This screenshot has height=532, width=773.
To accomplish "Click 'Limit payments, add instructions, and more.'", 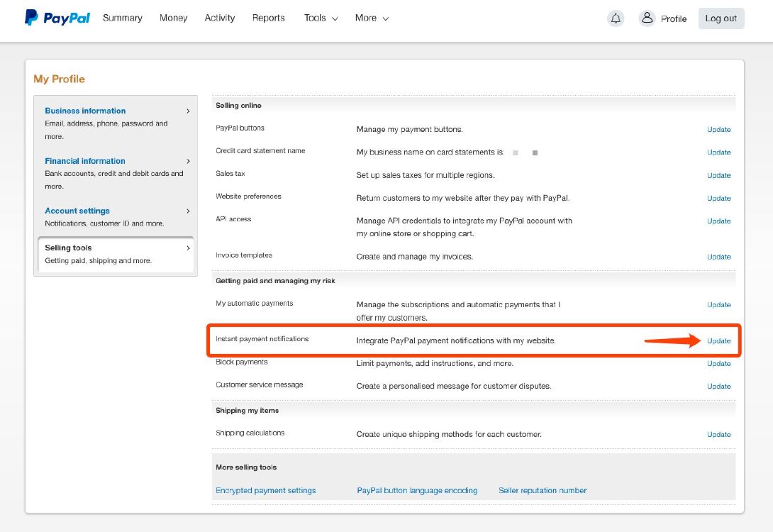I will 435,363.
